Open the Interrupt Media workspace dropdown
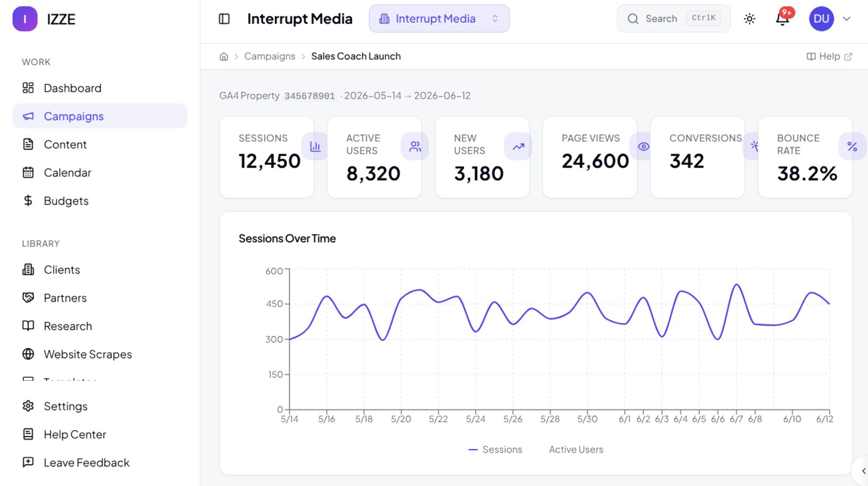Image resolution: width=868 pixels, height=486 pixels. point(439,19)
